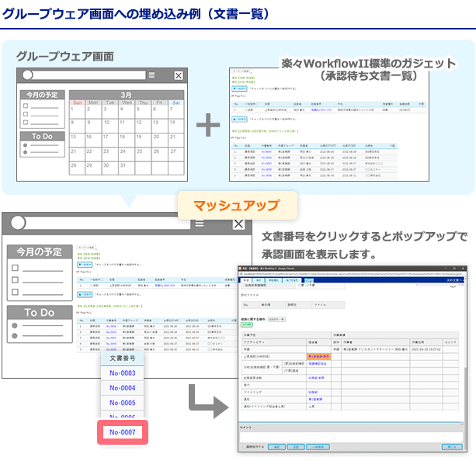Screen dimensions: 476x461
Task: Click the 文書番号 column header in enlarged list
Action: 123,358
